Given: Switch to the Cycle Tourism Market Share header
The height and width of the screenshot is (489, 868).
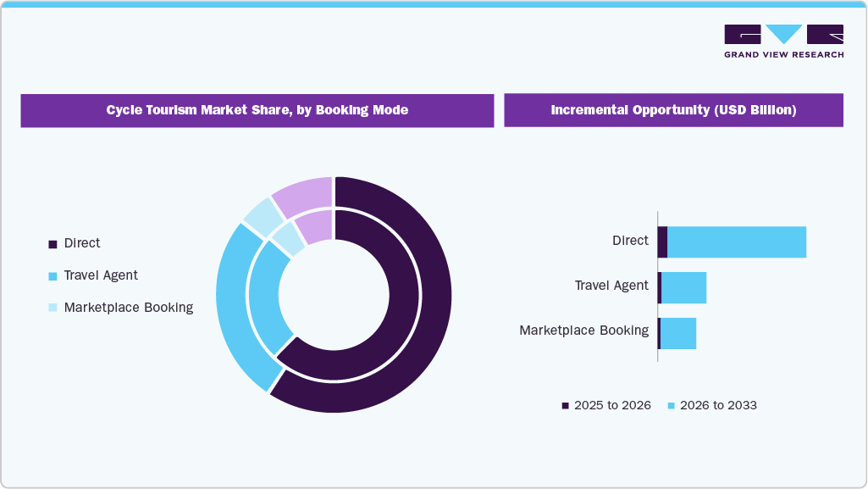Looking at the screenshot, I should coord(257,110).
